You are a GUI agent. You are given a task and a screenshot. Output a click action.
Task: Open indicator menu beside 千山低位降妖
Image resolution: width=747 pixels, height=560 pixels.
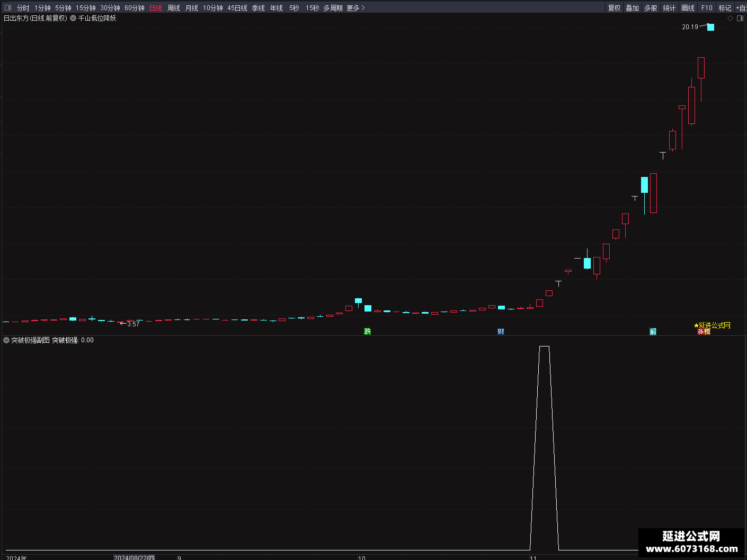[x=73, y=18]
